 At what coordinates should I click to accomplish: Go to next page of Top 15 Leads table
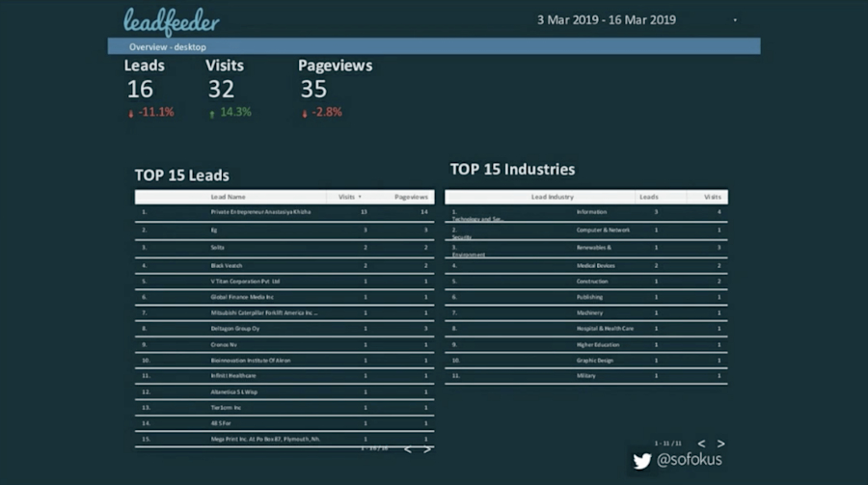427,449
